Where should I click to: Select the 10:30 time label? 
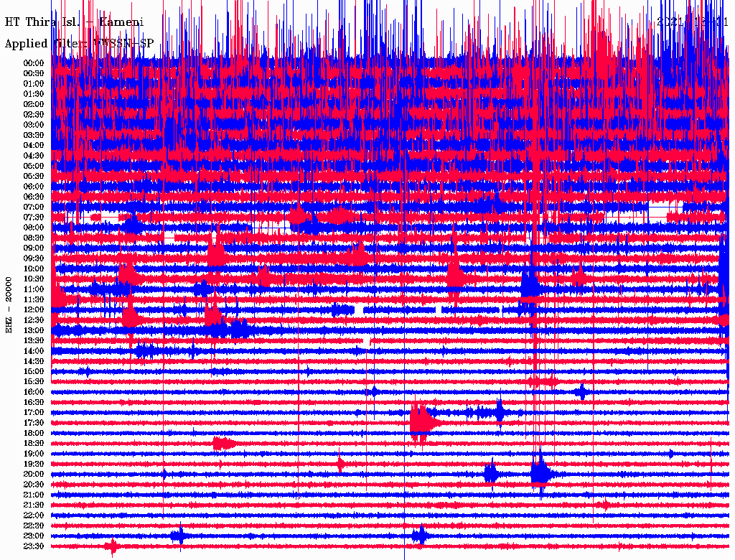point(34,279)
